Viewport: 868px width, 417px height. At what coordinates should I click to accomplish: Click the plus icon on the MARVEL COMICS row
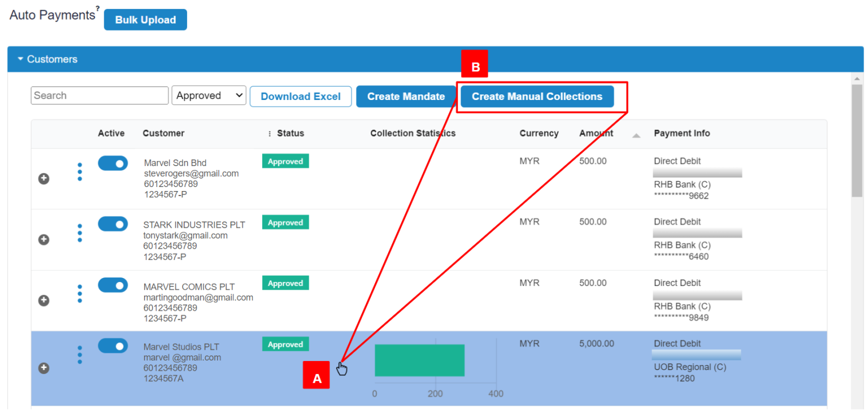(44, 300)
